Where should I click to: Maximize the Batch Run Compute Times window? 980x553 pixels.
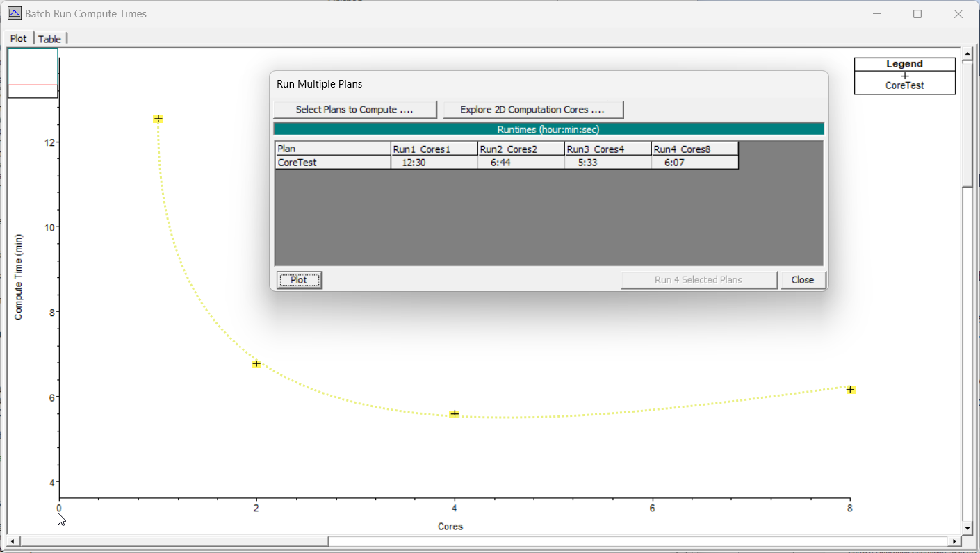[917, 14]
